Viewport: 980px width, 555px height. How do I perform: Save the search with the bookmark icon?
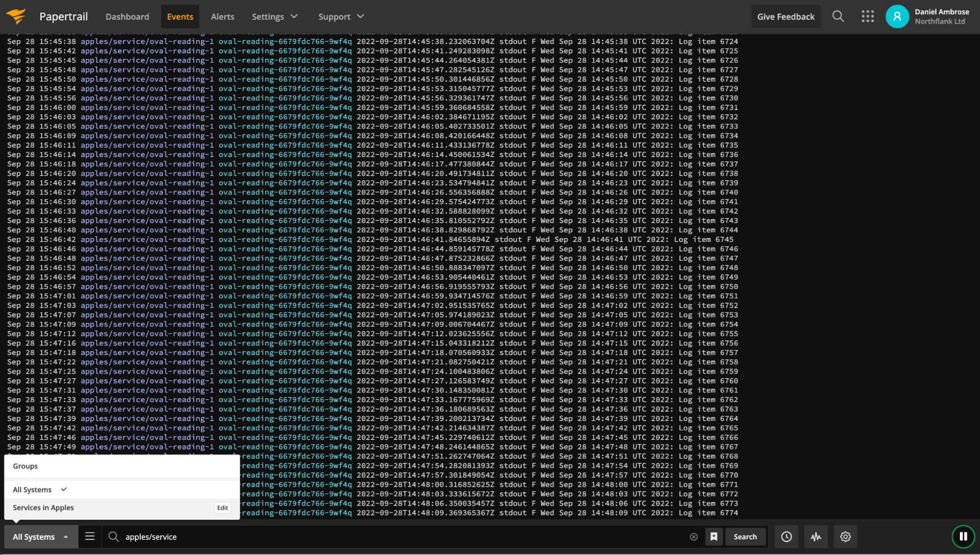pyautogui.click(x=714, y=537)
